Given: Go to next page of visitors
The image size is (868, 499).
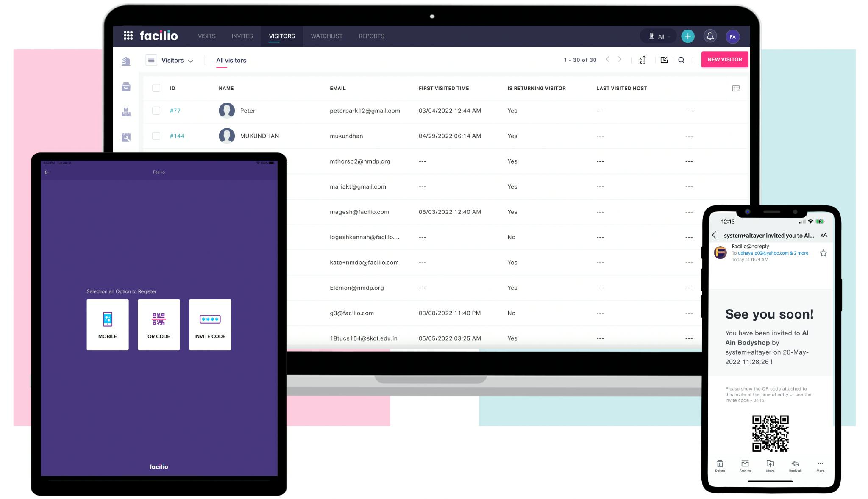Looking at the screenshot, I should click(620, 60).
